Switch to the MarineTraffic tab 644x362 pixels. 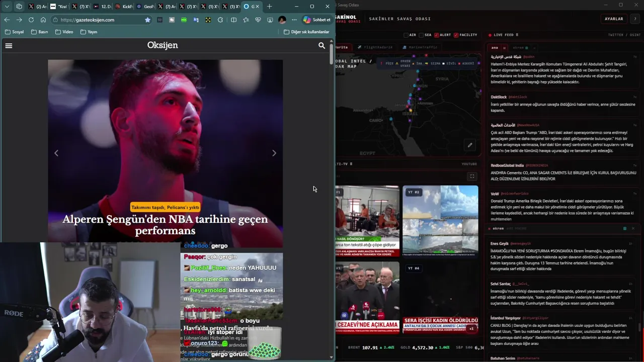pos(420,47)
